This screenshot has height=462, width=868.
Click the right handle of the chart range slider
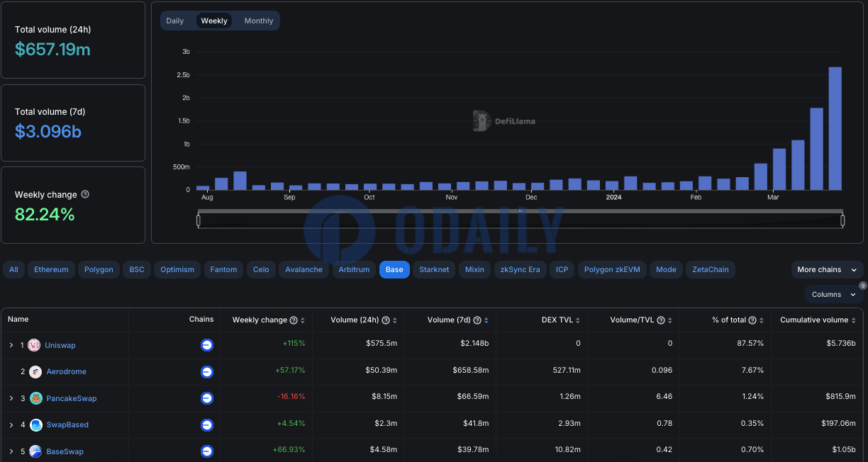point(842,220)
